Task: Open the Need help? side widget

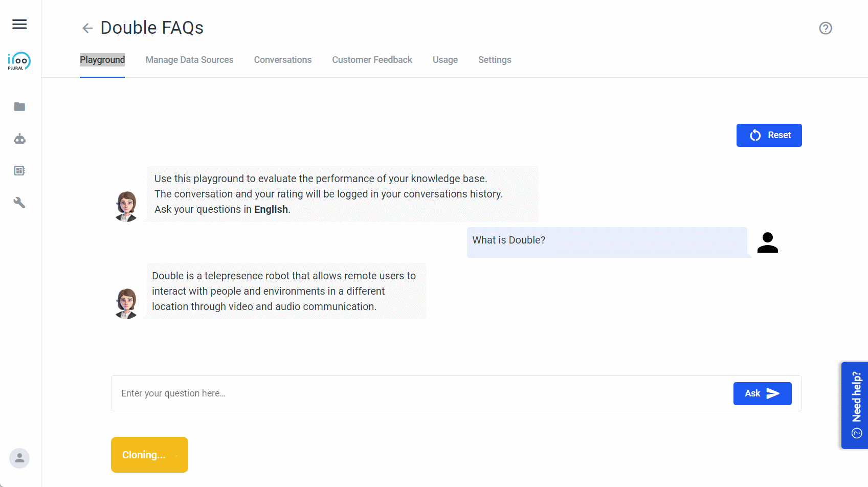Action: click(855, 405)
